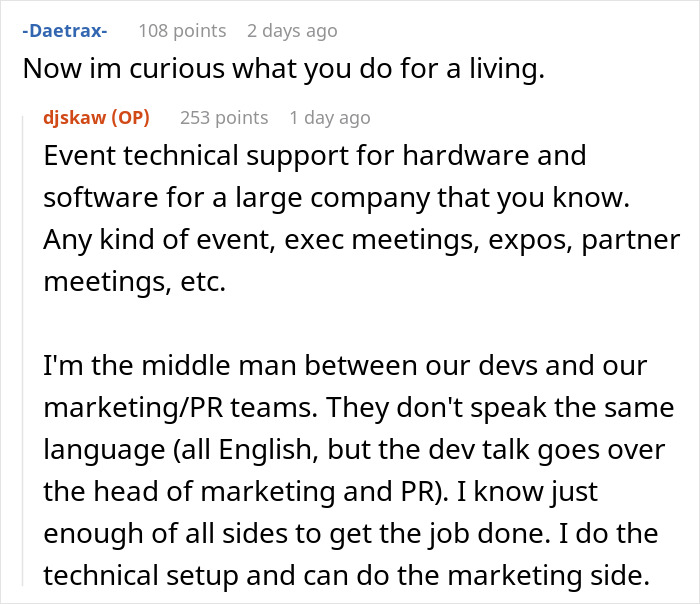
Task: Click the (OP) label beside djskaw
Action: click(x=130, y=117)
